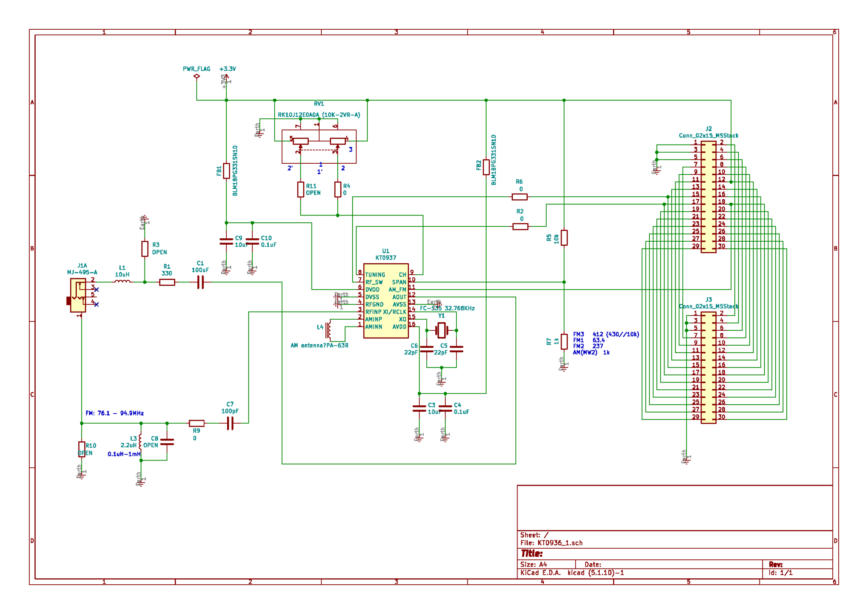The image size is (868, 614).
Task: Select resistor R6 symbol
Action: (520, 197)
